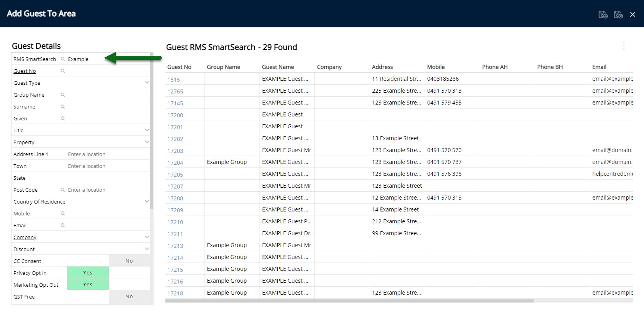Viewport: 644px width, 316px height.
Task: Click the results horizontal scrollbar
Action: pos(349,301)
